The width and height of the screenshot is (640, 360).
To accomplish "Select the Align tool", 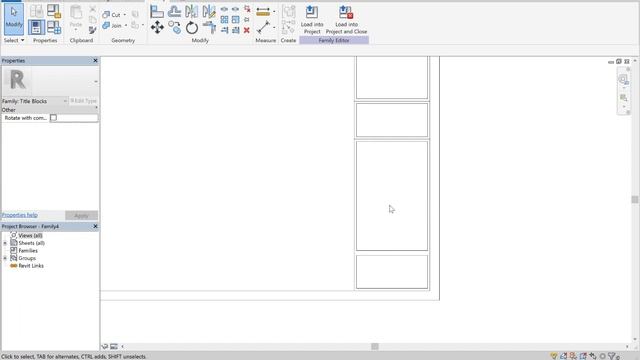I will 157,11.
